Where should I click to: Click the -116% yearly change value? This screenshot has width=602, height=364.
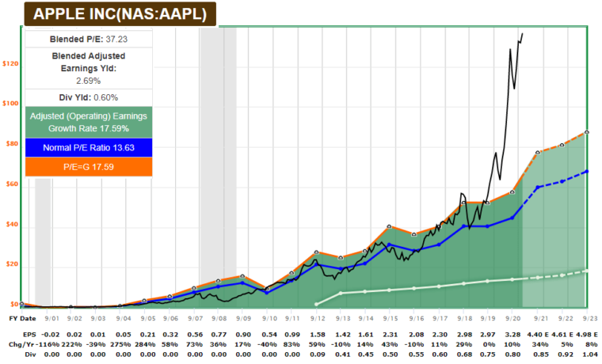pyautogui.click(x=49, y=344)
